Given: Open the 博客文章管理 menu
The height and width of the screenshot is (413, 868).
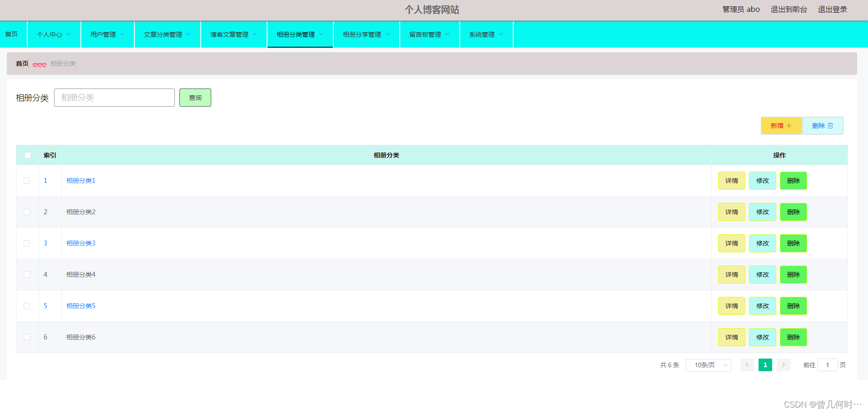Looking at the screenshot, I should coord(234,34).
